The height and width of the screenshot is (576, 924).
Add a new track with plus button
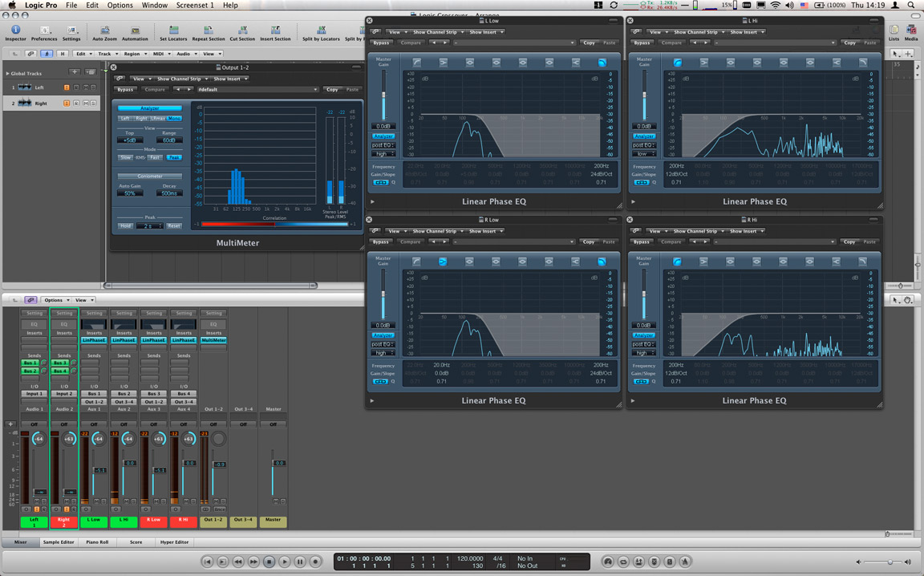pyautogui.click(x=75, y=72)
